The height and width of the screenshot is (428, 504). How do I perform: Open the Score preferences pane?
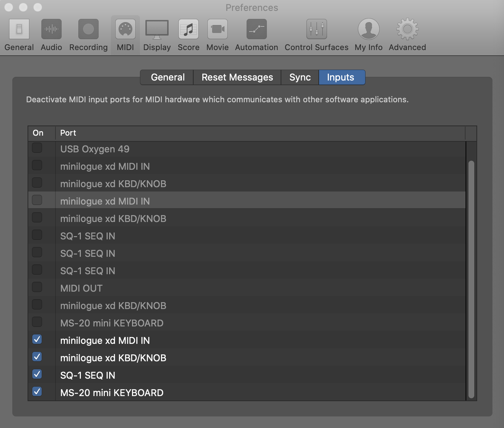coord(189,35)
